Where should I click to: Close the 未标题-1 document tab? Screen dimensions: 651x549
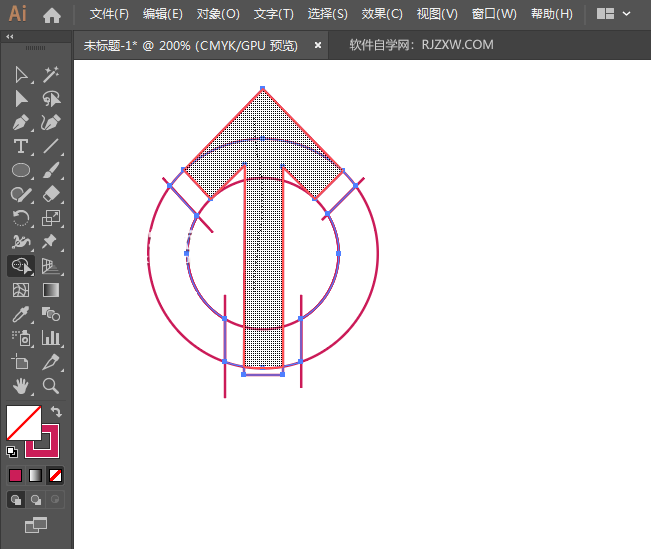tap(318, 45)
